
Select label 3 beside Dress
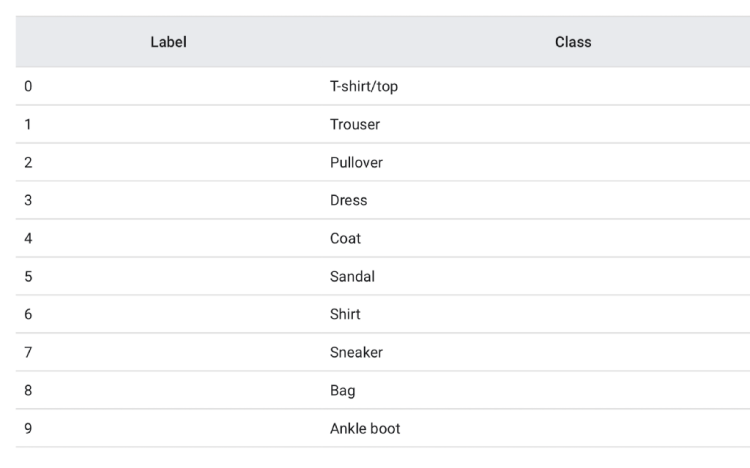28,200
